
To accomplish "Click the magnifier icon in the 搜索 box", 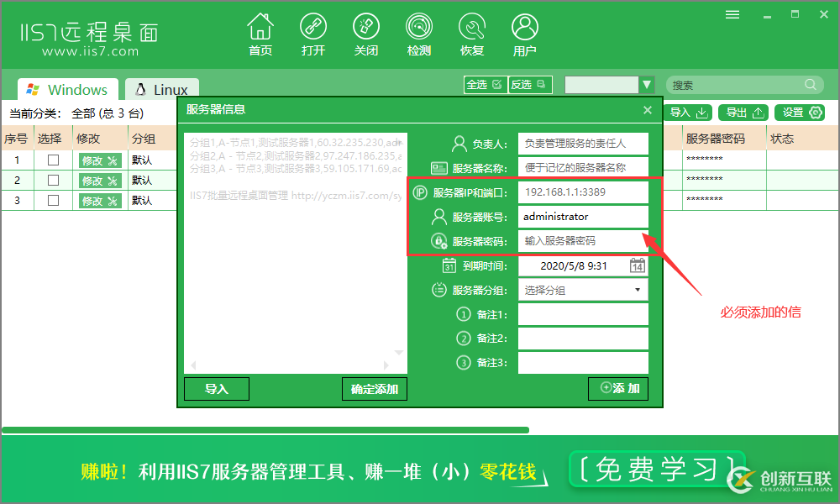I will point(809,84).
